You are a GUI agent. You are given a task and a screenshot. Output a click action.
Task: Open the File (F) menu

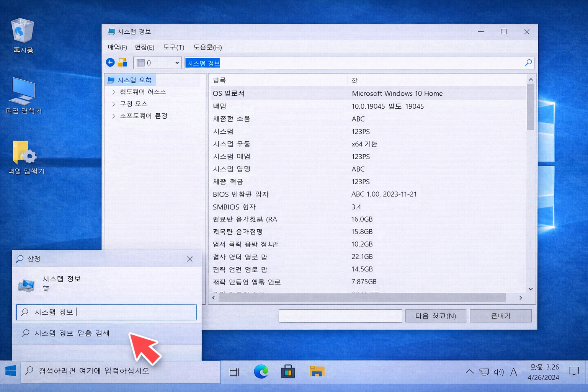[117, 47]
